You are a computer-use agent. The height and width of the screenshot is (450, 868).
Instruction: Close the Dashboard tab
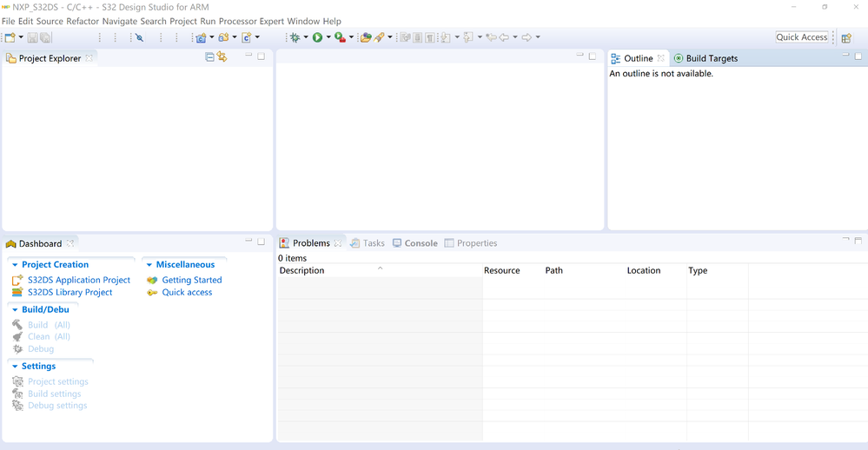70,243
